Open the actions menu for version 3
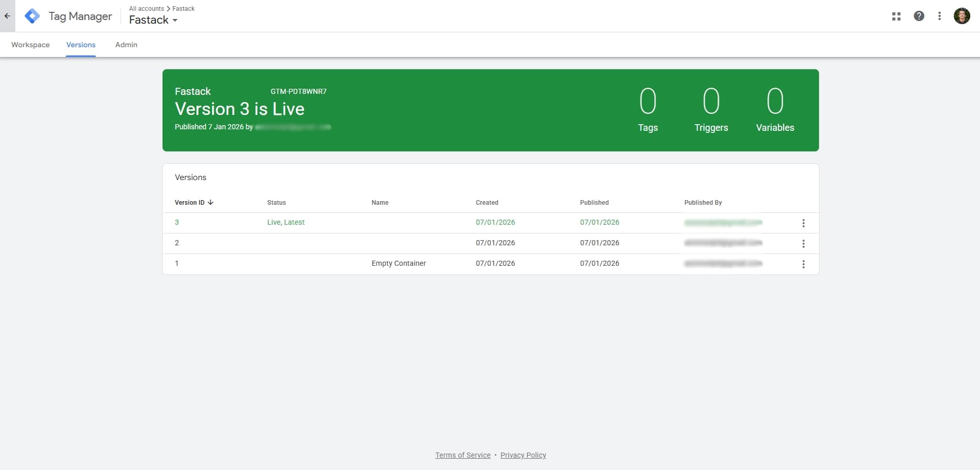This screenshot has width=980, height=470. pyautogui.click(x=804, y=223)
